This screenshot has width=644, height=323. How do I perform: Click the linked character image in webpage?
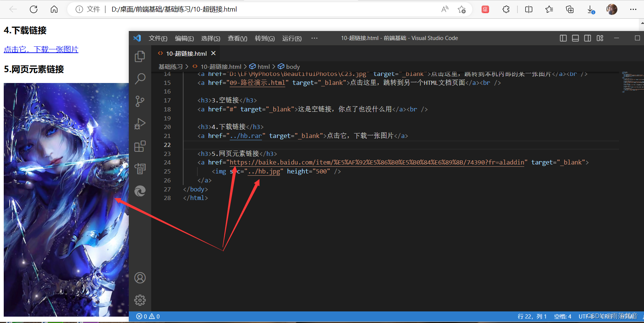pyautogui.click(x=66, y=200)
